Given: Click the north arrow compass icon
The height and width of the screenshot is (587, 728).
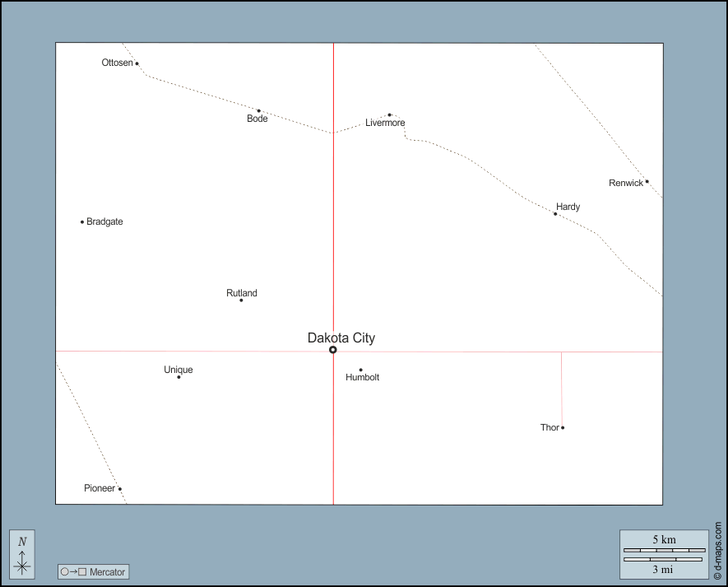Looking at the screenshot, I should point(22,554).
